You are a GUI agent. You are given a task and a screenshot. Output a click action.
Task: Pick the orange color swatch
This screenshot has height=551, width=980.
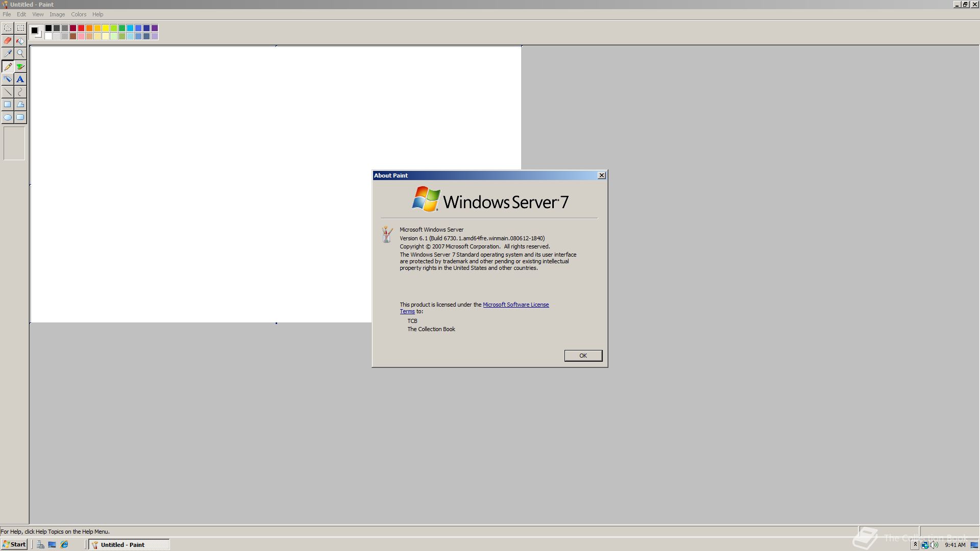(89, 28)
